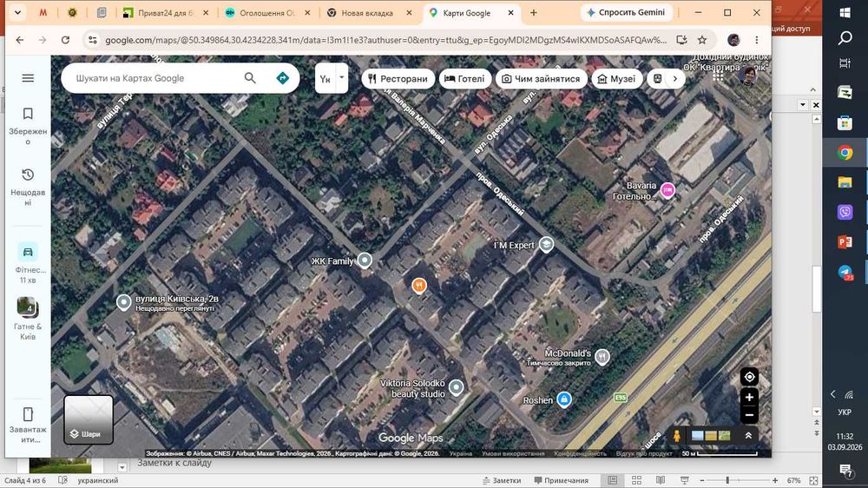Go back in the browser
Screen dimensions: 868x488
[x=20, y=40]
